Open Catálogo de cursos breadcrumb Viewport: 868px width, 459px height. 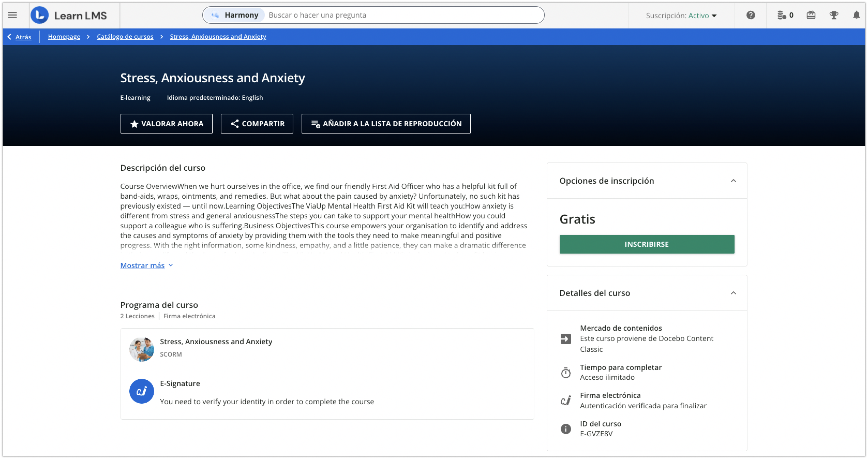(125, 36)
